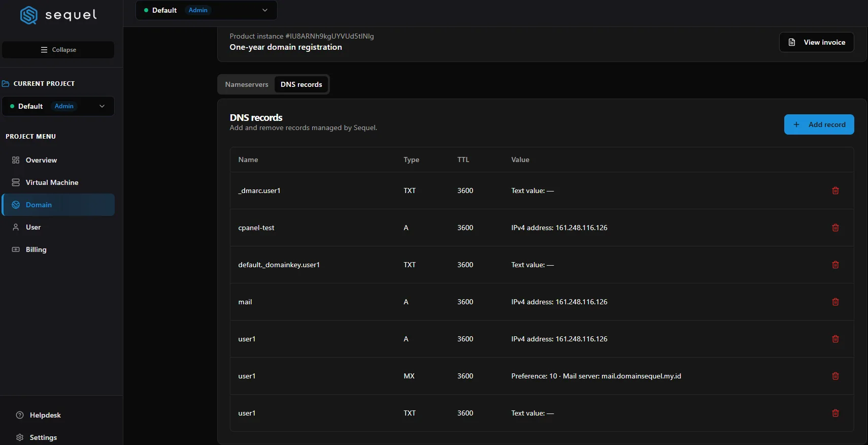Click the MX type cell
This screenshot has width=868, height=445.
coord(409,376)
